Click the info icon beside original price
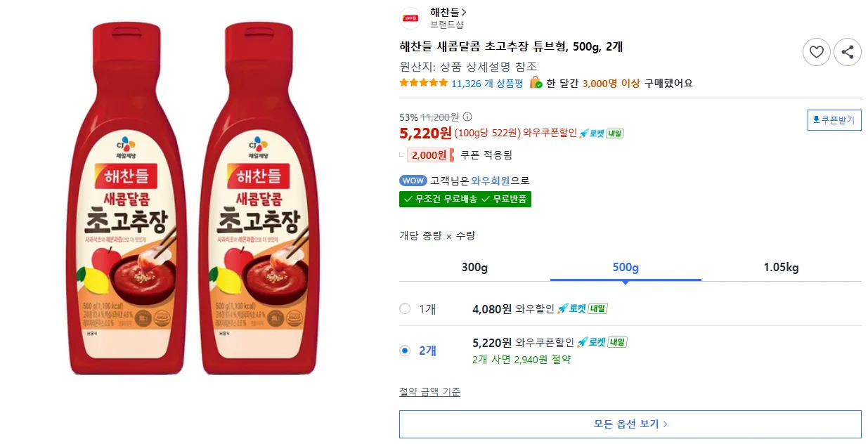868x444 pixels. pos(467,117)
